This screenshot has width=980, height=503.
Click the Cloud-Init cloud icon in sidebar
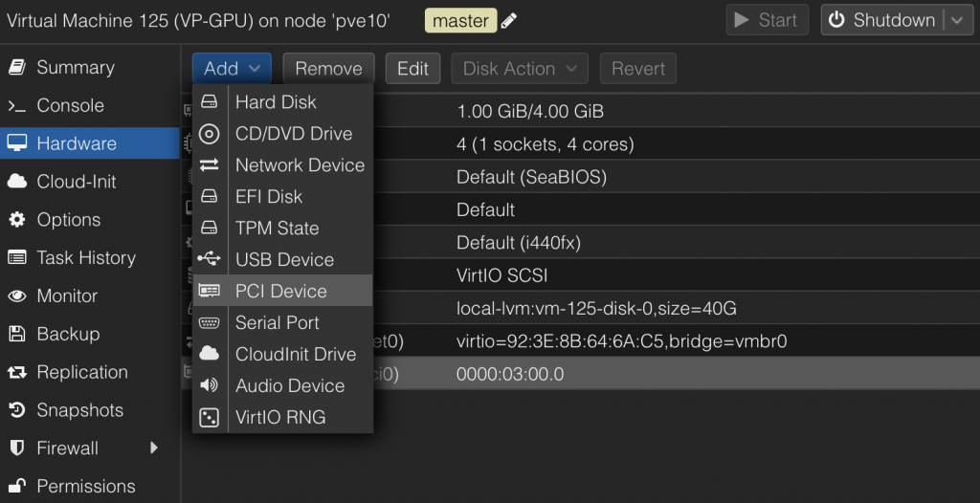tap(17, 182)
